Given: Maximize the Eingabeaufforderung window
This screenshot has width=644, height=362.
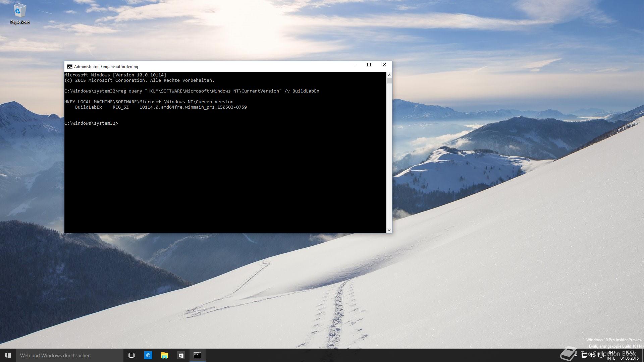Looking at the screenshot, I should (x=369, y=65).
